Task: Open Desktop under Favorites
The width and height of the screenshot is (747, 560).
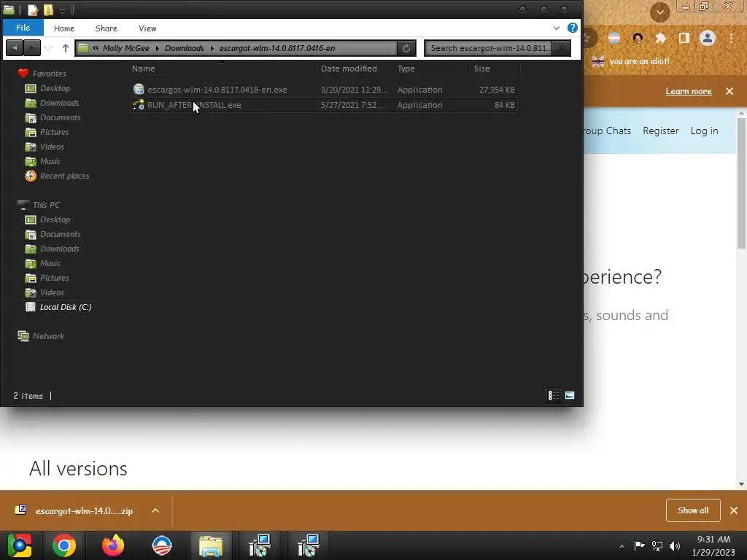Action: 55,88
